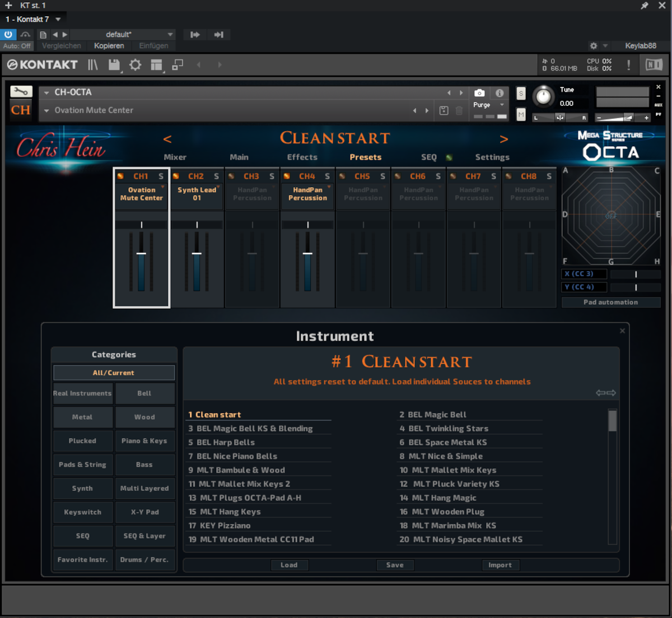Open instrument edit mode with the wrench icon
672x618 pixels.
[21, 91]
